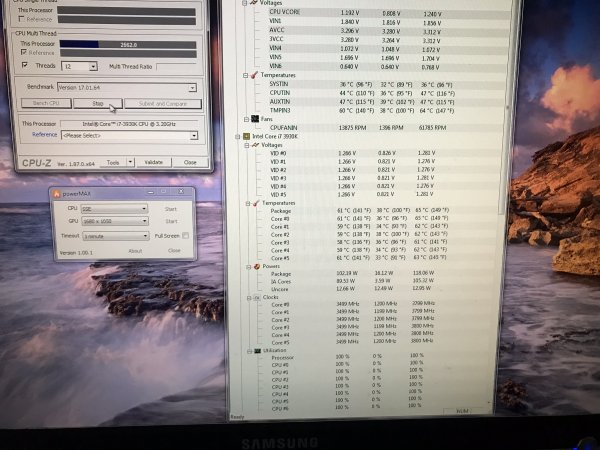Collapse the Intel Core i7 3930K node

point(238,137)
